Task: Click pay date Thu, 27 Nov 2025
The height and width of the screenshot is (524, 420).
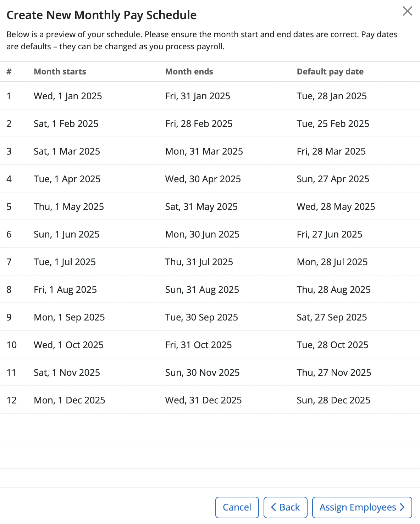Action: pos(334,373)
